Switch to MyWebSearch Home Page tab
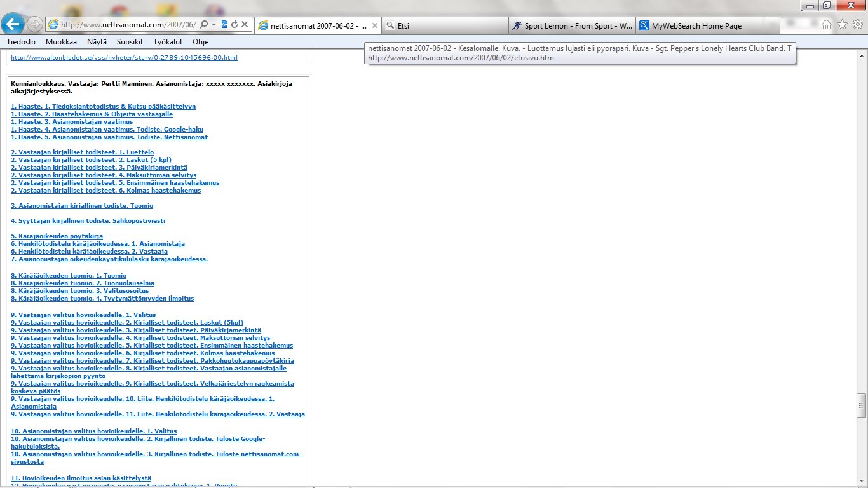The image size is (868, 488). tap(697, 26)
